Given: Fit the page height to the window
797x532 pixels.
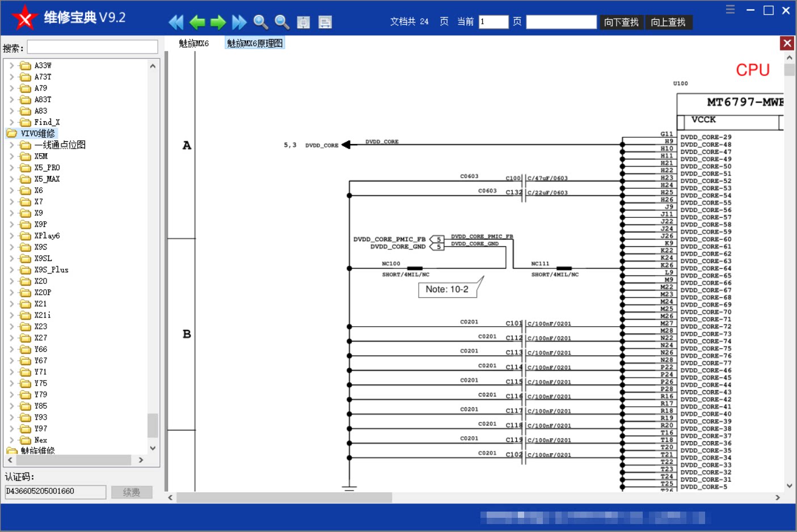Looking at the screenshot, I should 303,22.
